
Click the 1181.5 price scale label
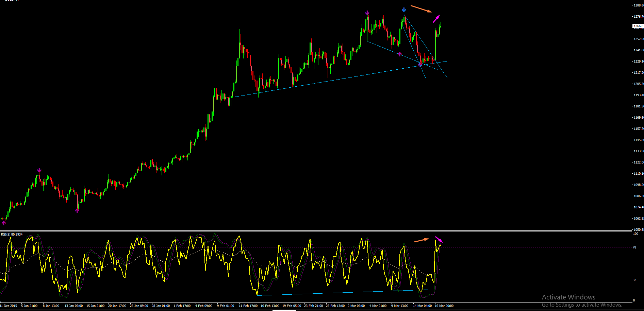639,106
